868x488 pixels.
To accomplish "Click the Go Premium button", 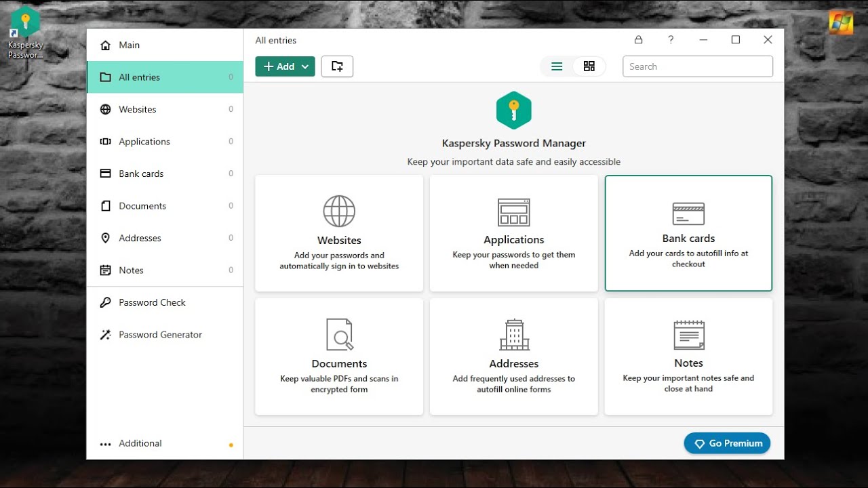I will [727, 443].
